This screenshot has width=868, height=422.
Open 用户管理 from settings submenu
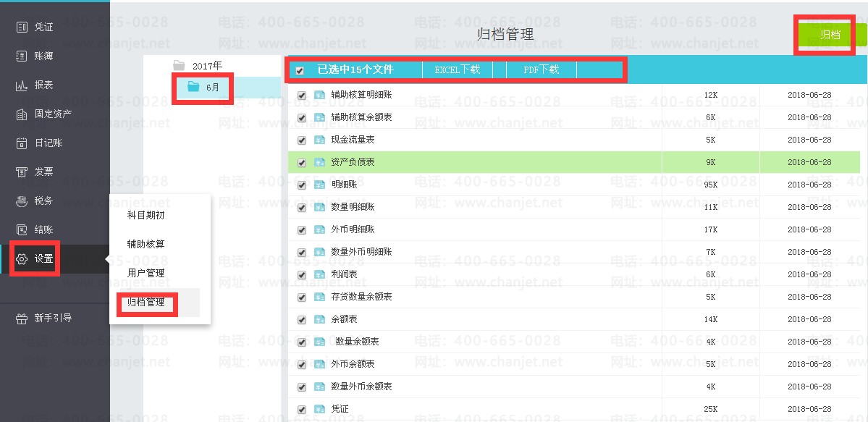[146, 273]
